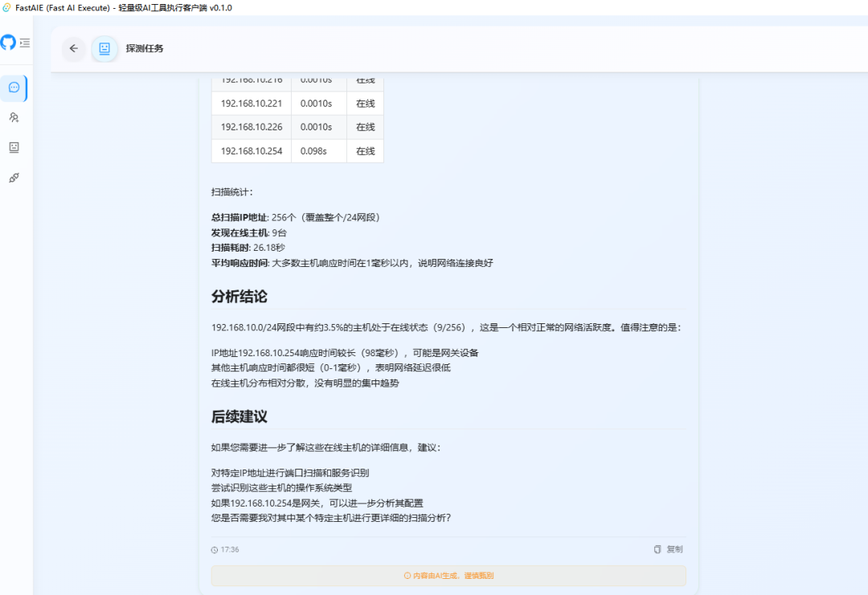The height and width of the screenshot is (595, 868).
Task: Click the 分析结论 heading
Action: 240,297
